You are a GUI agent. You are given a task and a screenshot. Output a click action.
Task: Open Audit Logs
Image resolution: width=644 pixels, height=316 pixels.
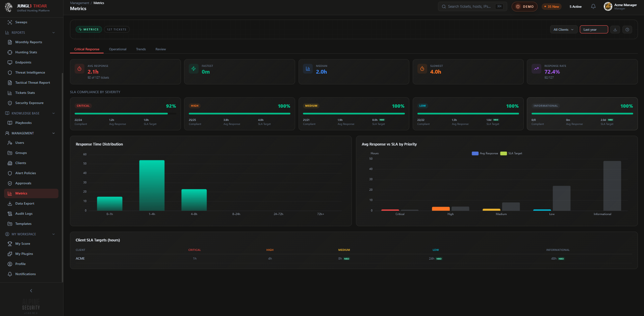click(x=31, y=214)
